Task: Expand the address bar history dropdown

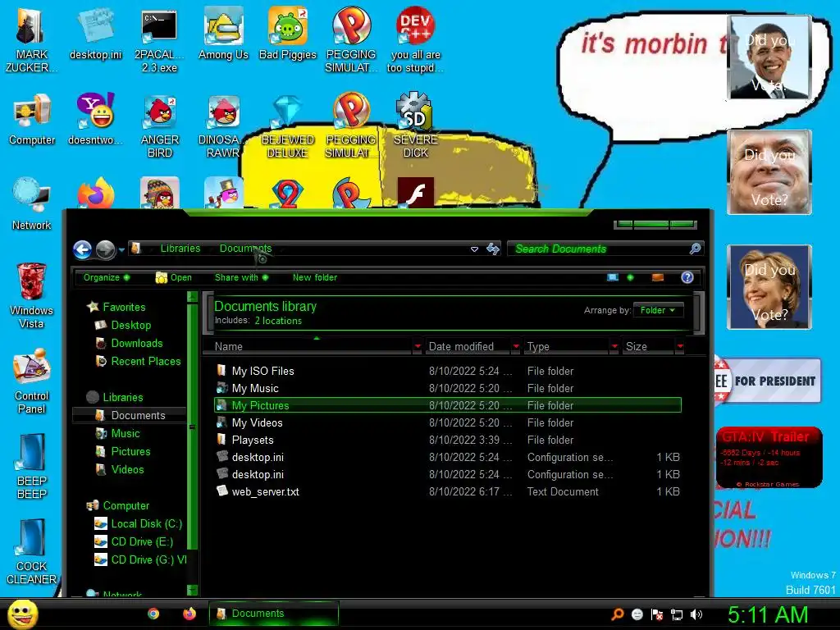Action: 474,249
